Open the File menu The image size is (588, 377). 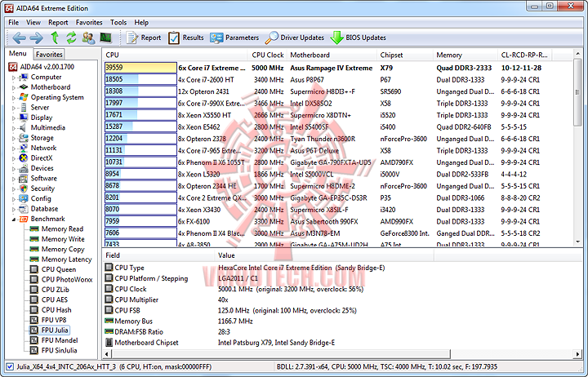(14, 23)
